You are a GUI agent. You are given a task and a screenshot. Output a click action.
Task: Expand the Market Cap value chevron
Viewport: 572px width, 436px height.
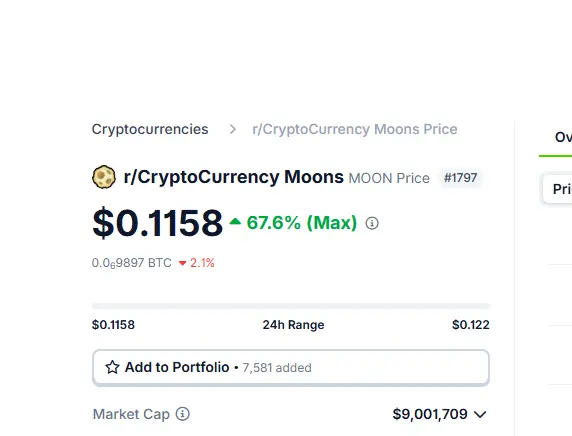(480, 414)
